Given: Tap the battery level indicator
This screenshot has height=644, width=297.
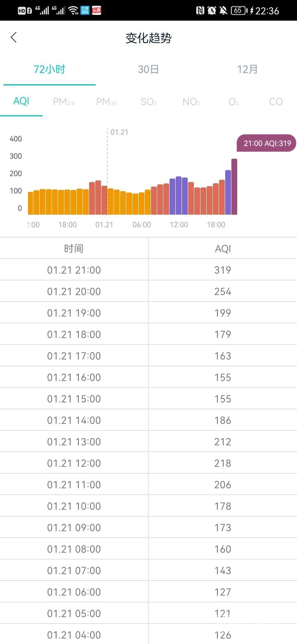Looking at the screenshot, I should [238, 10].
